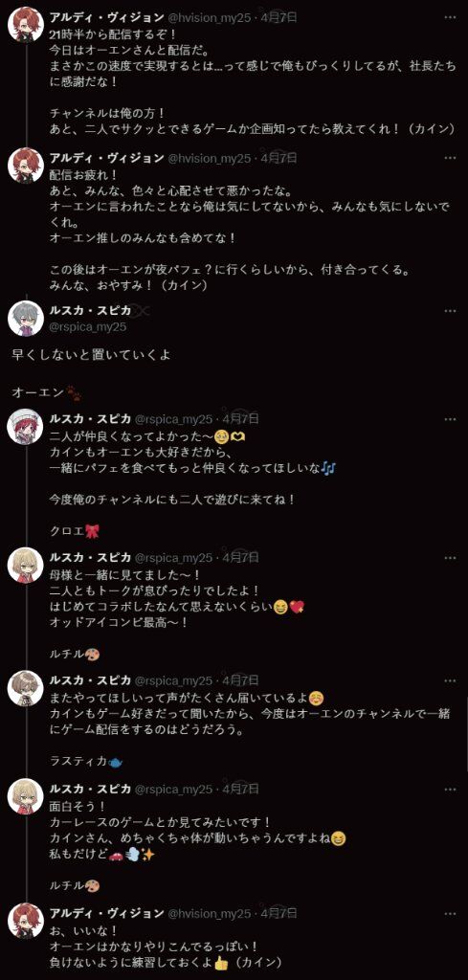Open the tweet text 早くしないと置いていくよ
468x980 pixels.
(91, 355)
